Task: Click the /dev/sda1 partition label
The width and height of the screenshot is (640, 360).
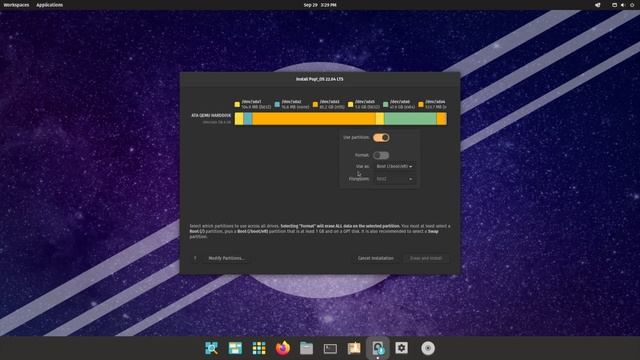Action: pyautogui.click(x=251, y=102)
